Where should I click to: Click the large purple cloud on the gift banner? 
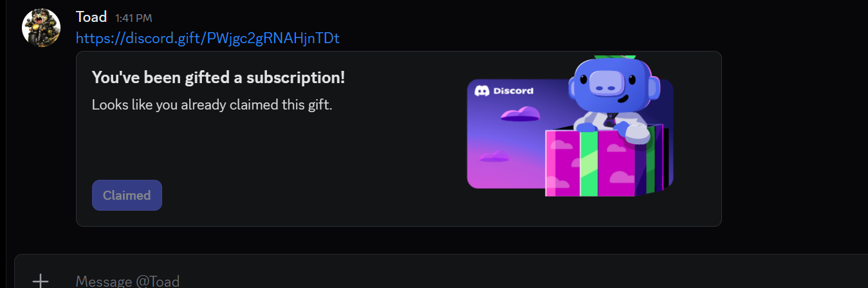point(520,115)
